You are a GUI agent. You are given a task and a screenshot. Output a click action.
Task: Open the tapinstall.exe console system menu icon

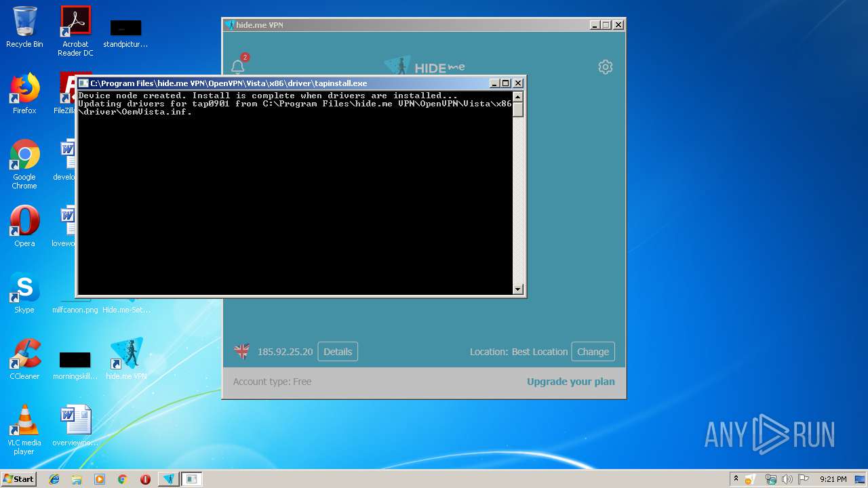point(84,83)
